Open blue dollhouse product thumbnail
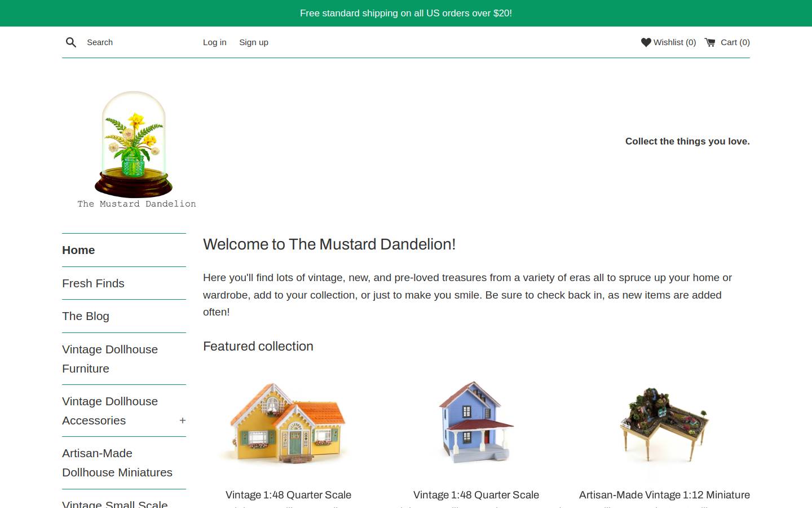 476,423
